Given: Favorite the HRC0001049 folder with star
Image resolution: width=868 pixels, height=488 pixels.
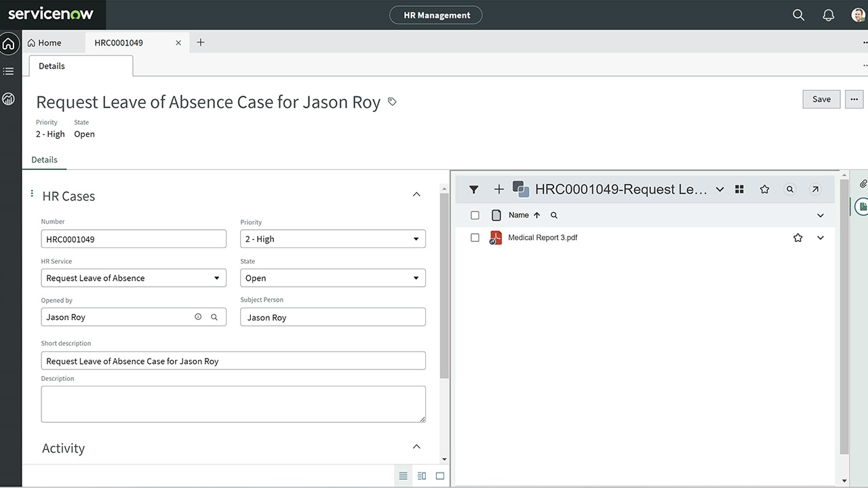Looking at the screenshot, I should [x=765, y=189].
